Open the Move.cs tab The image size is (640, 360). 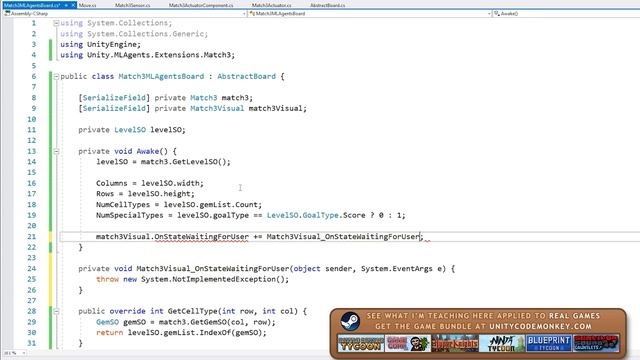tap(87, 5)
